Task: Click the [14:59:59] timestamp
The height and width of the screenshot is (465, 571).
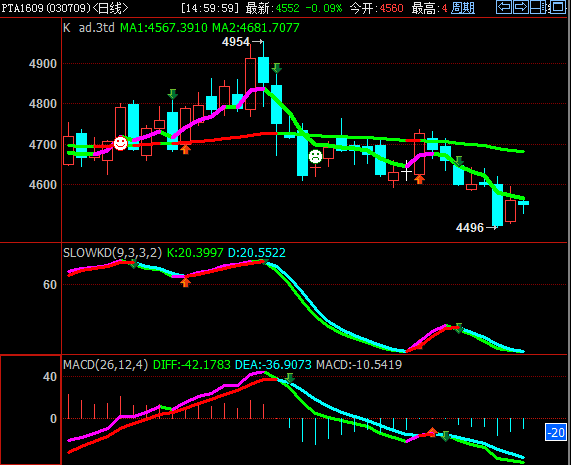Action: coord(210,8)
